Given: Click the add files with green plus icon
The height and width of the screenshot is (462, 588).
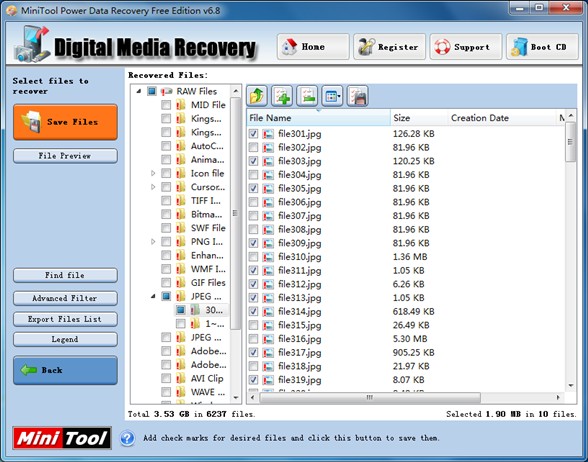Looking at the screenshot, I should pyautogui.click(x=282, y=96).
